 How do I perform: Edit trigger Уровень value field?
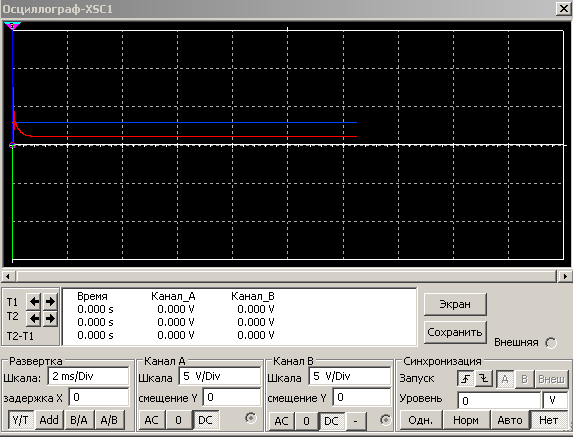pos(499,401)
